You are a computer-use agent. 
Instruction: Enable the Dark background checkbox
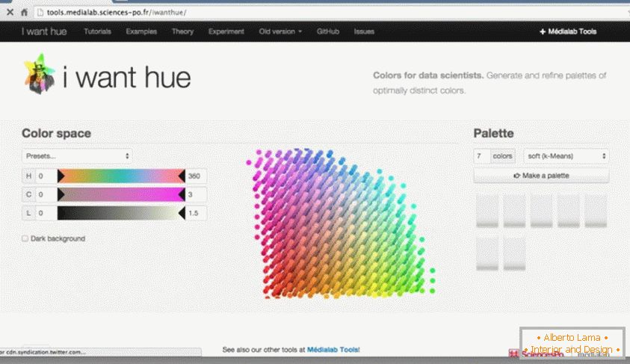pos(25,238)
